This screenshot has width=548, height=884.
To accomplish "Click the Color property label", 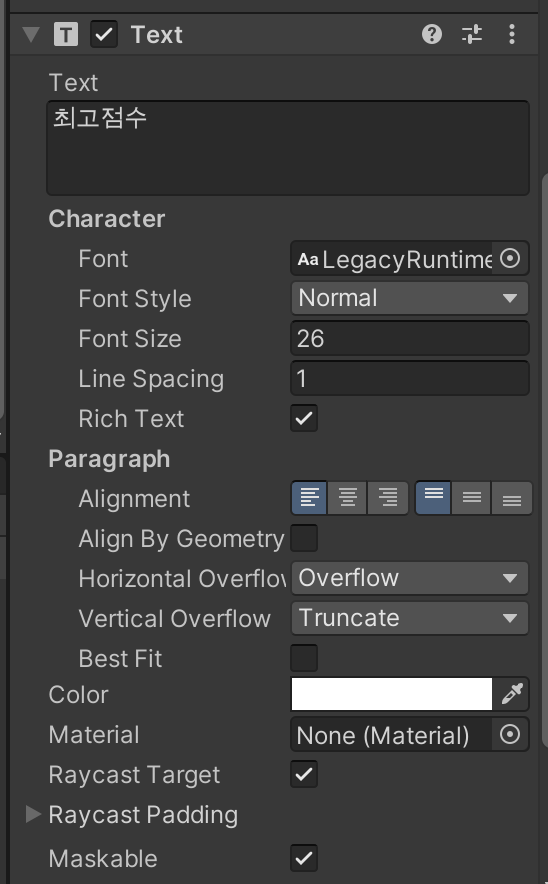I will click(78, 695).
